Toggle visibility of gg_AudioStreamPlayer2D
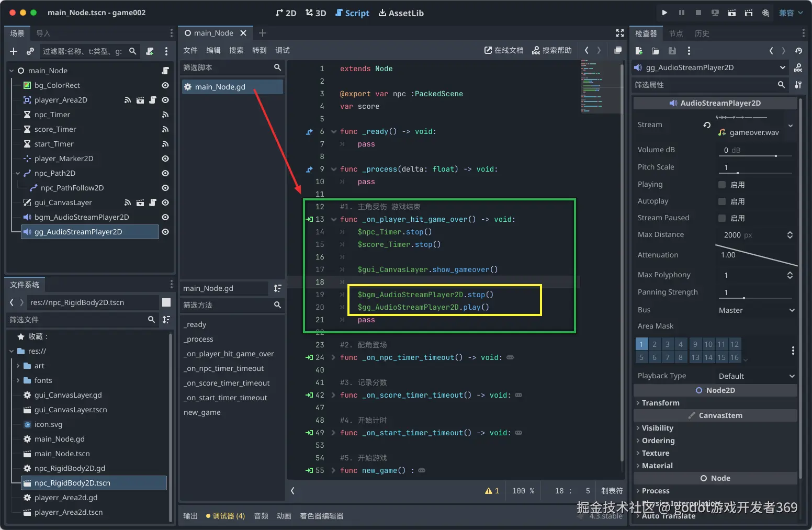The height and width of the screenshot is (530, 812). (x=165, y=232)
